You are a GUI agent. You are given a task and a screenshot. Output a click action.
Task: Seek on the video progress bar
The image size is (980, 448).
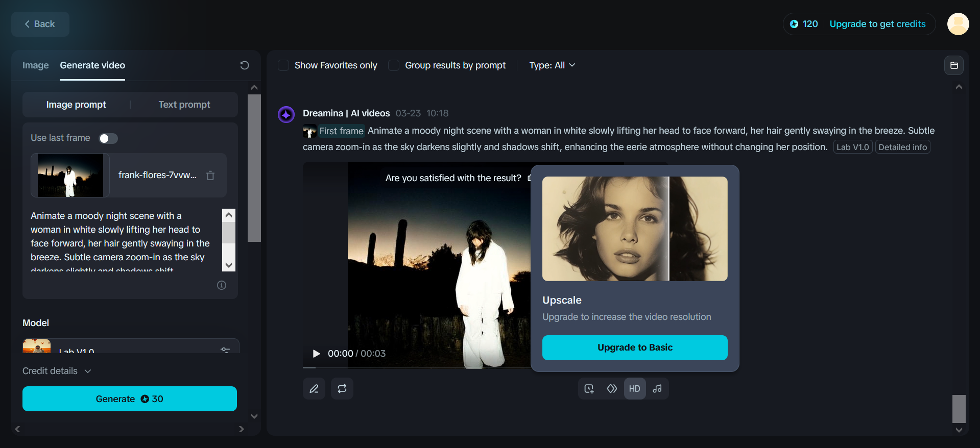click(x=417, y=367)
